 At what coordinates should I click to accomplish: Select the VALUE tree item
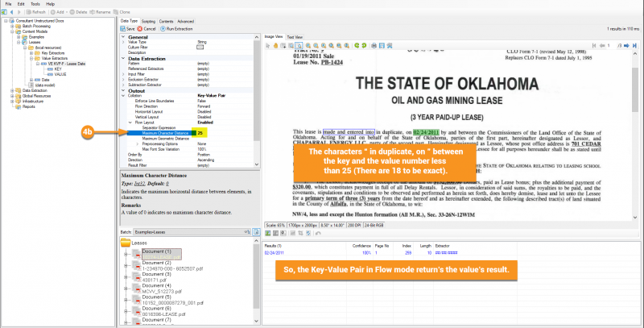60,74
